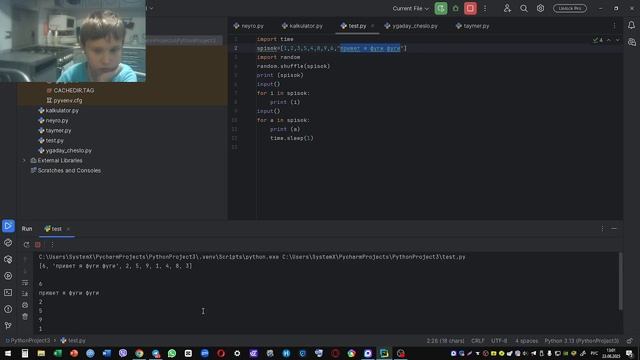Open the Current File run configuration dropdown
The height and width of the screenshot is (360, 640).
pyautogui.click(x=410, y=8)
